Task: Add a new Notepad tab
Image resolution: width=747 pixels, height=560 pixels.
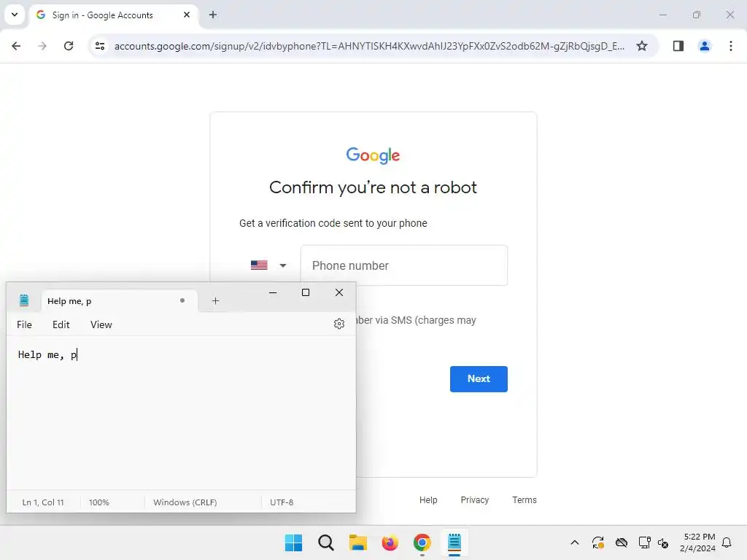Action: pyautogui.click(x=215, y=301)
